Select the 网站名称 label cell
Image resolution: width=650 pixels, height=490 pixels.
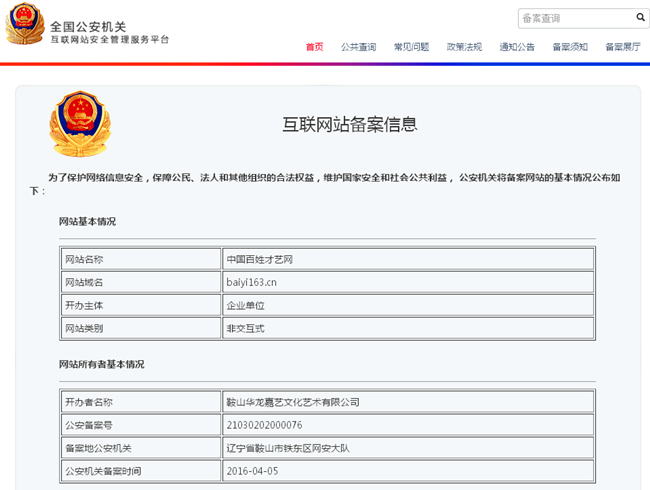tap(141, 260)
